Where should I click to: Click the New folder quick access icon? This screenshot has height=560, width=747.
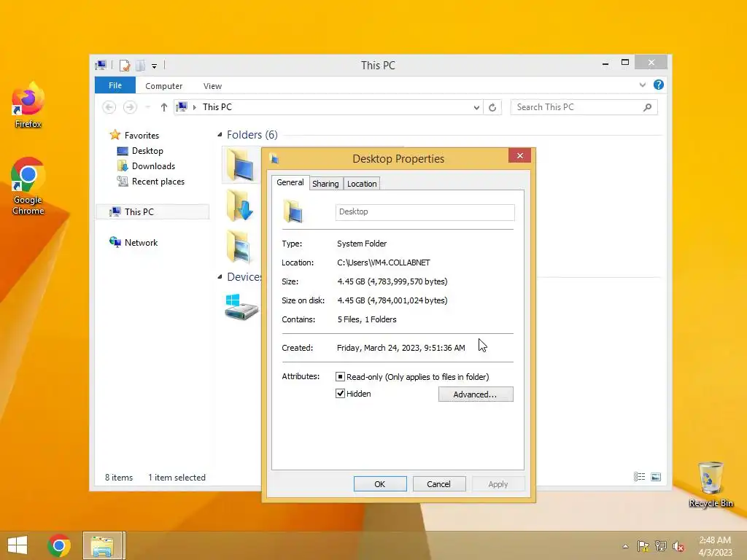tap(140, 65)
